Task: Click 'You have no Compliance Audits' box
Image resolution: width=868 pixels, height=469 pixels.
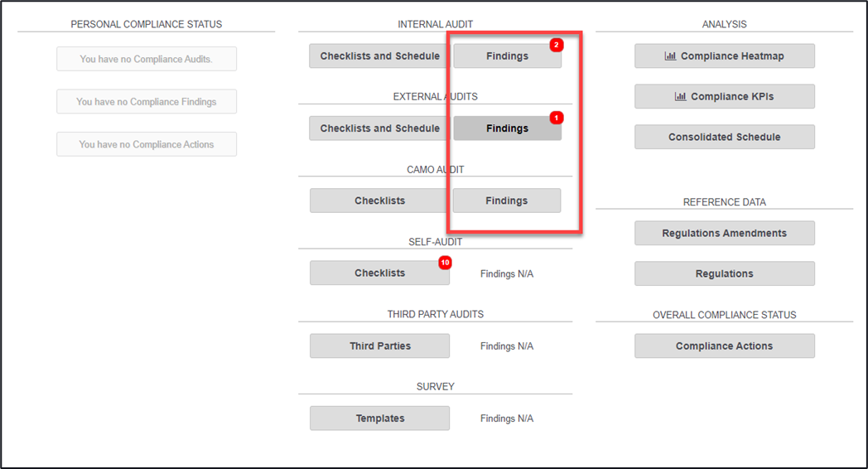Action: pos(147,59)
